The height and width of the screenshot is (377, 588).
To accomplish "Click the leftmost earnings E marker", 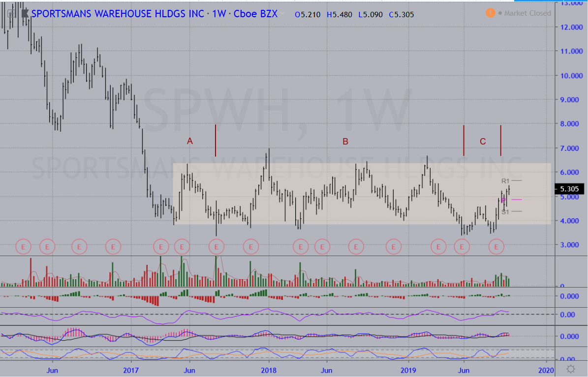I will pyautogui.click(x=23, y=246).
